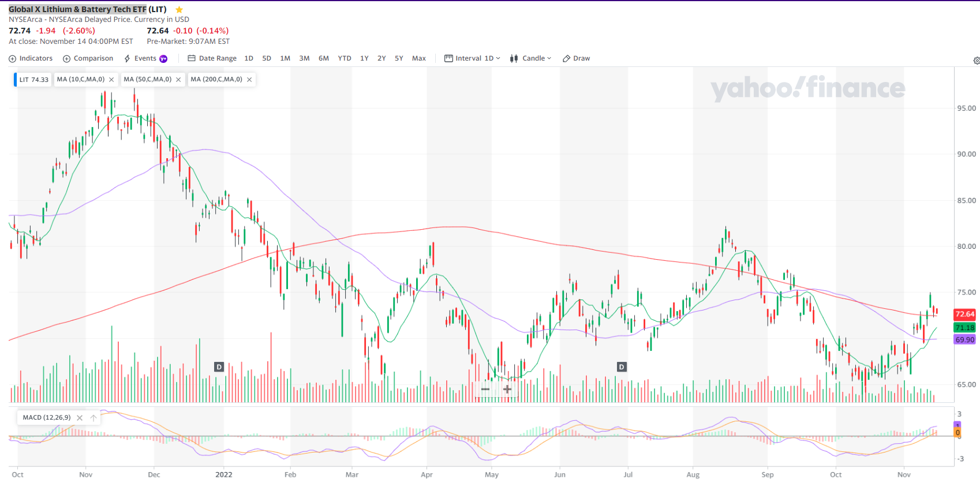Click the premium badge next to Events
Image resolution: width=980 pixels, height=486 pixels.
[x=163, y=59]
